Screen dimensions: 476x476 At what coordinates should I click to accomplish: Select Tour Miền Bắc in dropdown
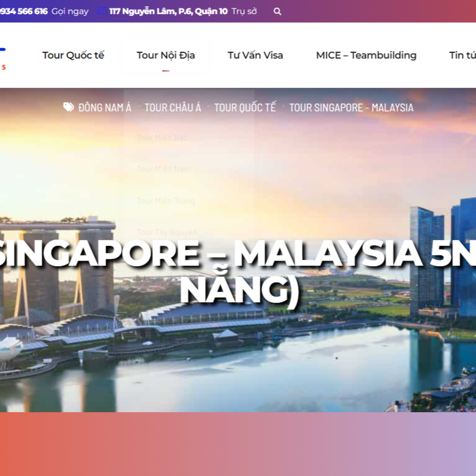(162, 137)
